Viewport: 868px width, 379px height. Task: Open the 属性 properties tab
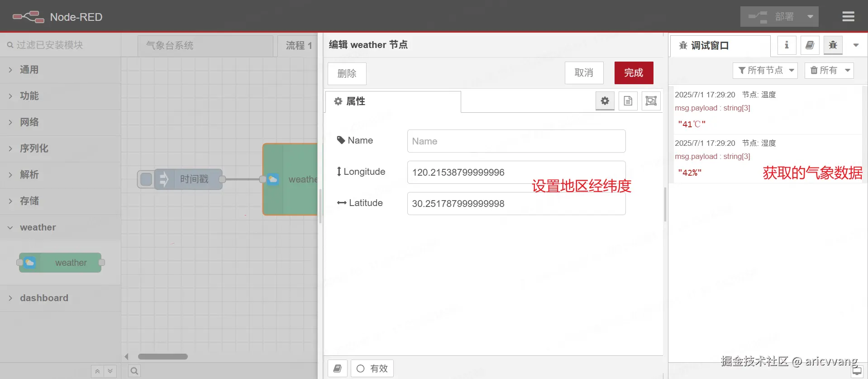tap(393, 101)
